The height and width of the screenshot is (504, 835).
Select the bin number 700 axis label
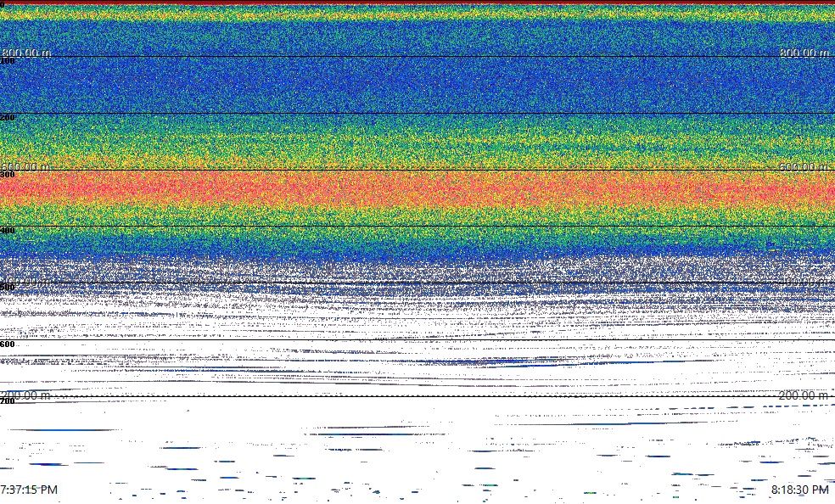[x=8, y=400]
